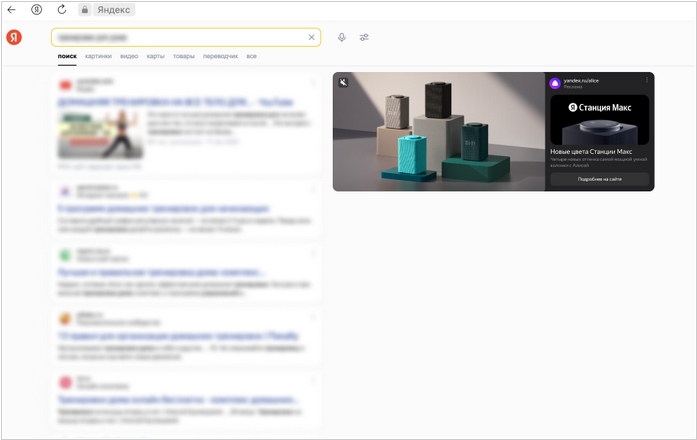The image size is (697, 440).
Task: Click the Станция Макс product image
Action: tap(600, 120)
